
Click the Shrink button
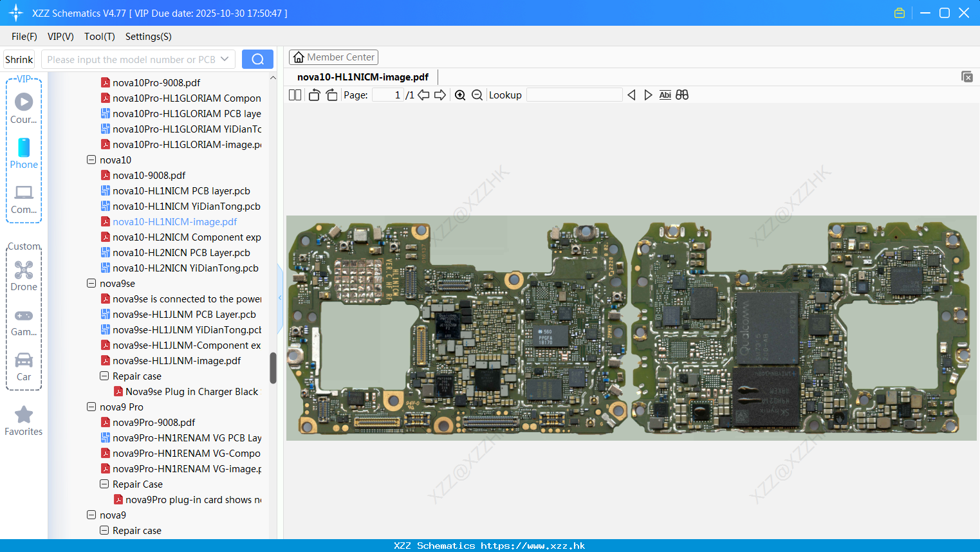(x=19, y=59)
